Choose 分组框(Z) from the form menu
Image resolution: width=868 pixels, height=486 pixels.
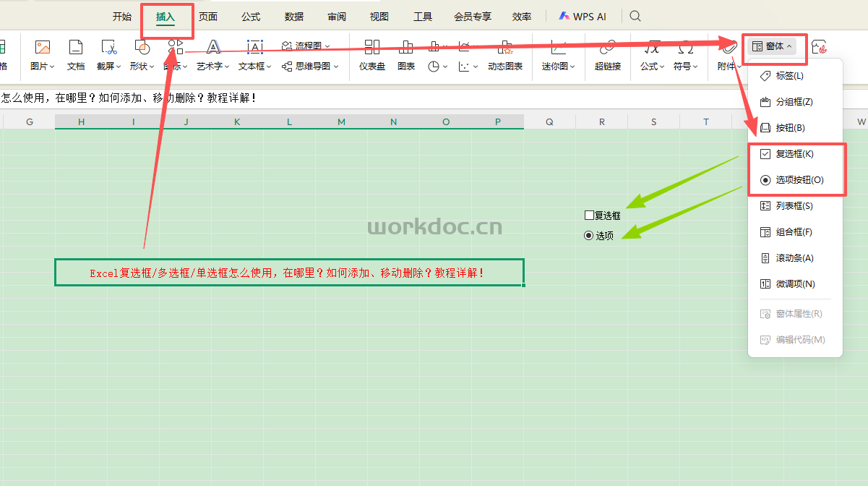click(x=795, y=102)
